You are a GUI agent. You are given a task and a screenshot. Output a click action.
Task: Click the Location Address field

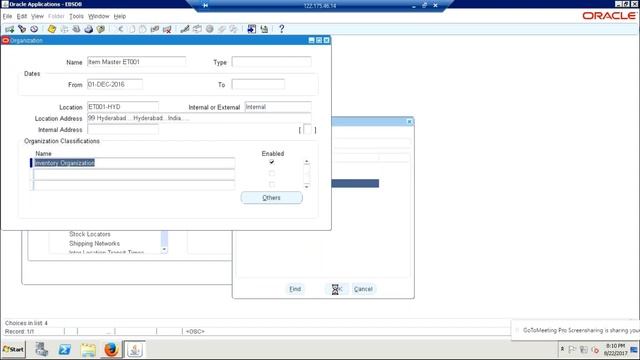tap(199, 118)
